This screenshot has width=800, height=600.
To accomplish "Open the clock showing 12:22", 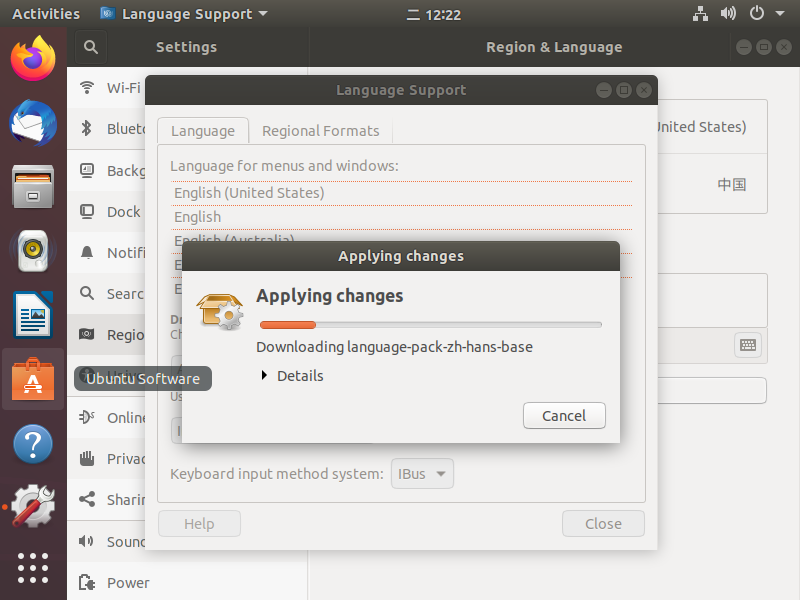I will click(x=434, y=15).
